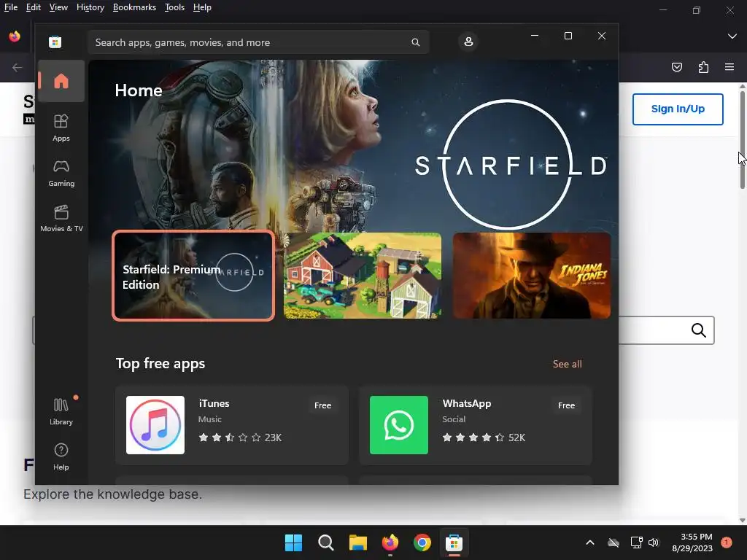
Task: Open the Firefox Bookmarks menu
Action: (134, 7)
